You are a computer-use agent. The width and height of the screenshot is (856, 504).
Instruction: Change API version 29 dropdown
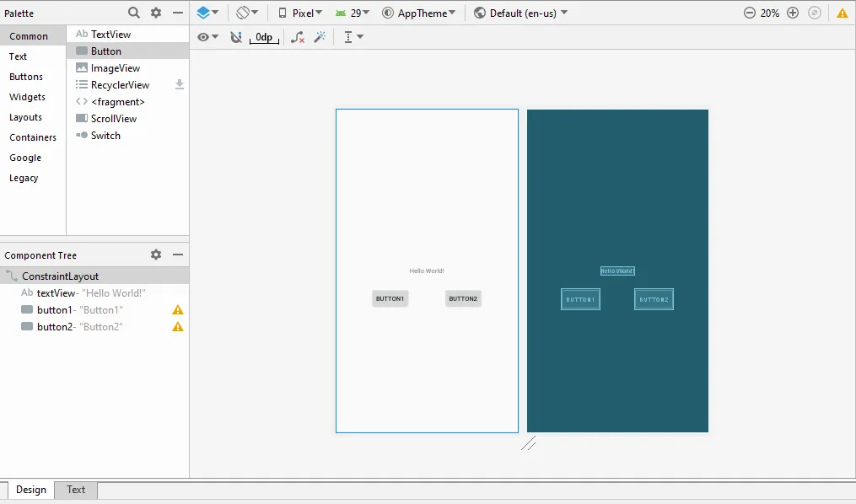[353, 13]
